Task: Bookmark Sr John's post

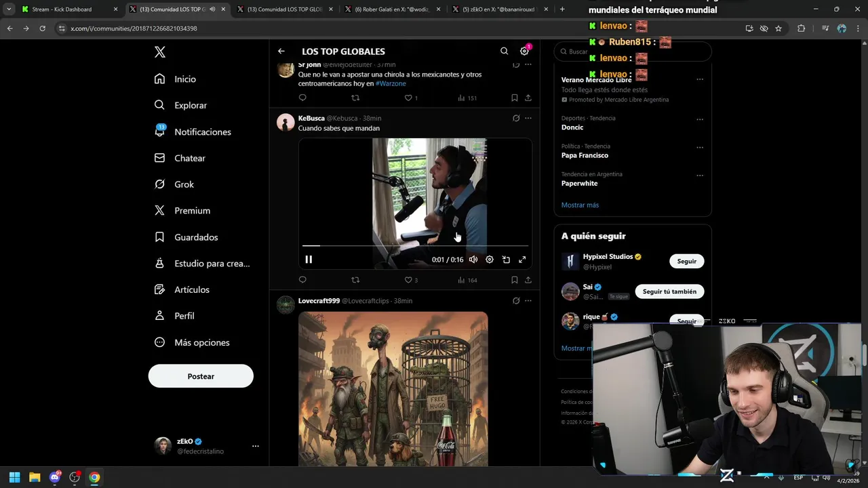Action: [515, 98]
